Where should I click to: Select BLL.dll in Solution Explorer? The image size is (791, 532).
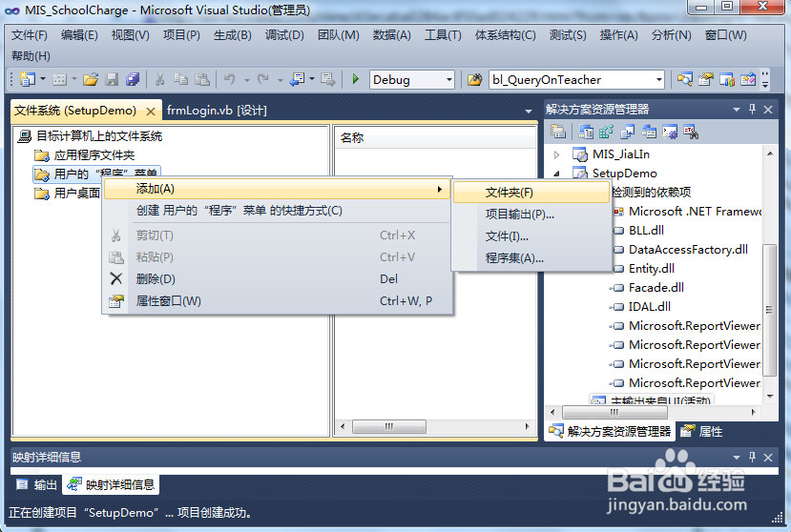[x=646, y=231]
